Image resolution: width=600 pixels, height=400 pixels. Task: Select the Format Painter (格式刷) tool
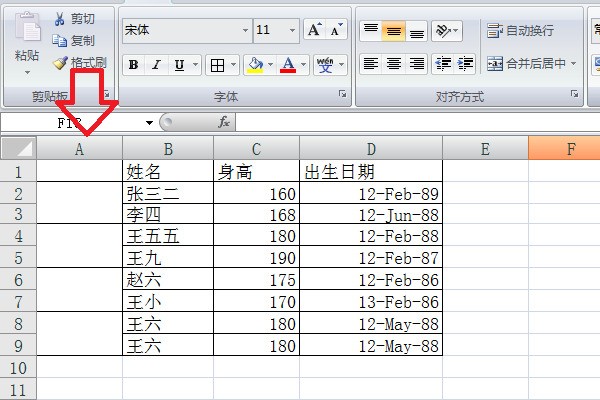pyautogui.click(x=80, y=62)
